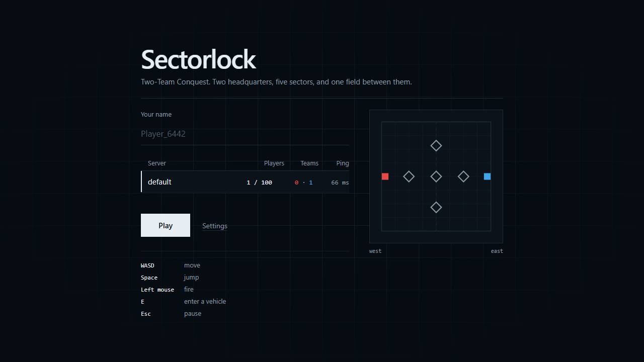
Task: Click the red west headquarters marker
Action: pyautogui.click(x=385, y=176)
